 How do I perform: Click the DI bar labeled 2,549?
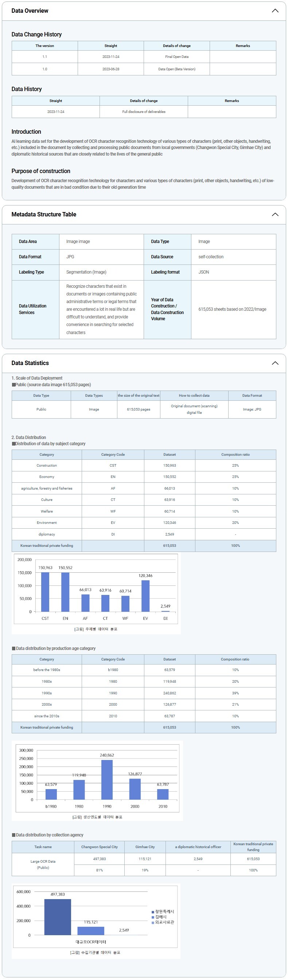tap(166, 611)
